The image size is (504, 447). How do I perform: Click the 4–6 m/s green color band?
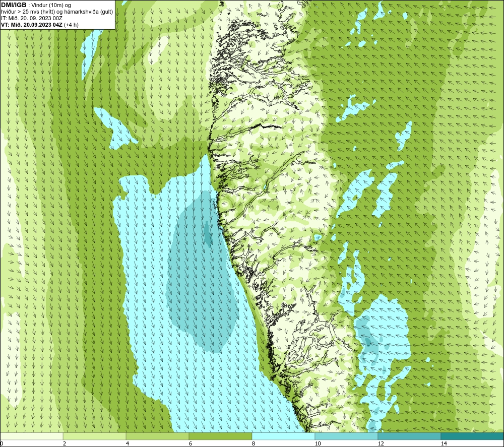point(157,436)
